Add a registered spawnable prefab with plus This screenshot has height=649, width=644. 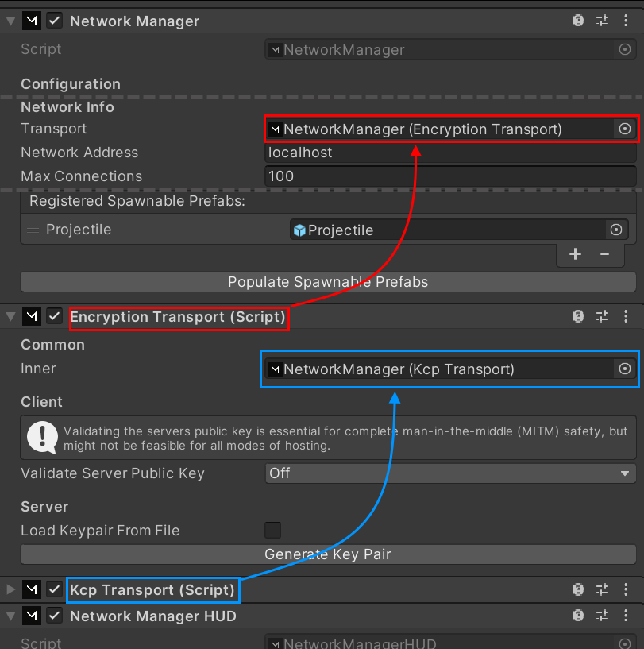tap(576, 254)
